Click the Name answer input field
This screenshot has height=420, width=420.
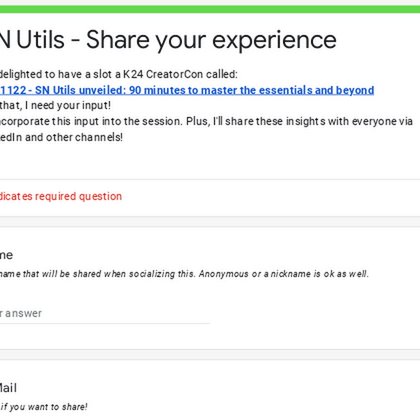click(x=105, y=314)
